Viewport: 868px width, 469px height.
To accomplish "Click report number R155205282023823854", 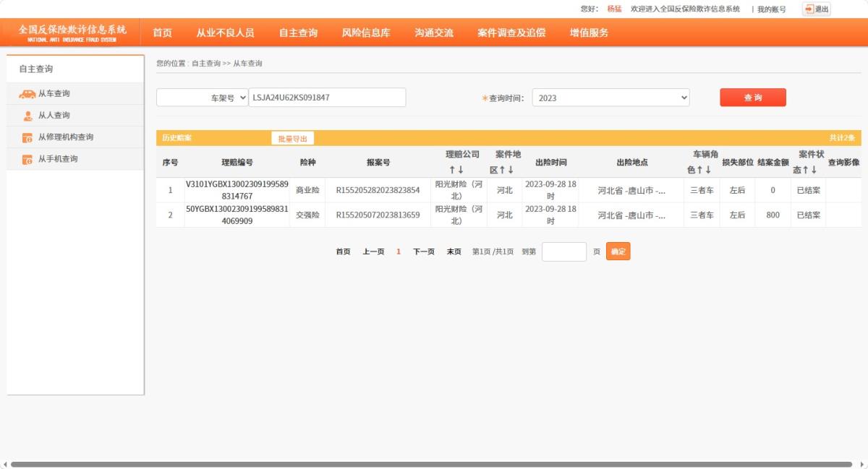I will click(x=378, y=190).
